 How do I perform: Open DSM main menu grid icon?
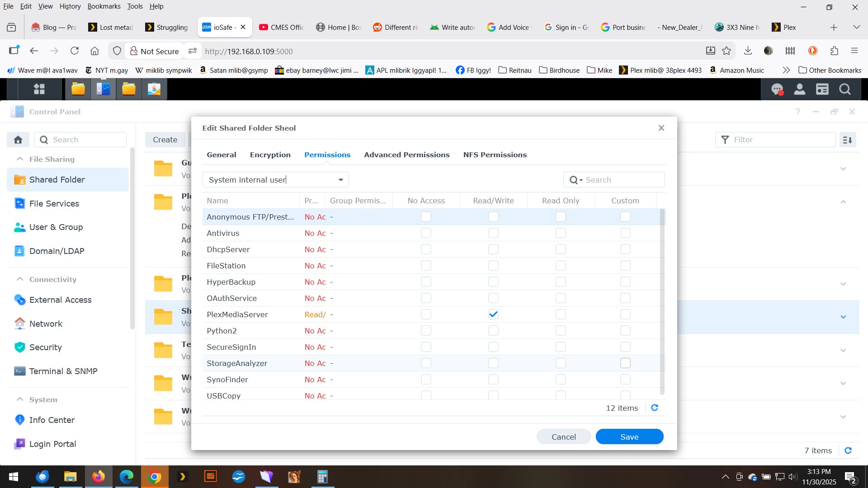(x=39, y=89)
